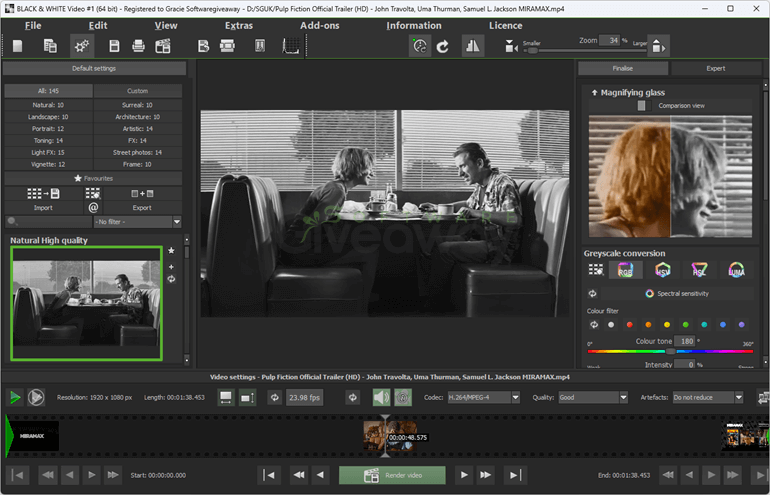Screen dimensions: 770x495
Task: Open the Codec H.264/MPEG-4 dropdown
Action: [483, 397]
